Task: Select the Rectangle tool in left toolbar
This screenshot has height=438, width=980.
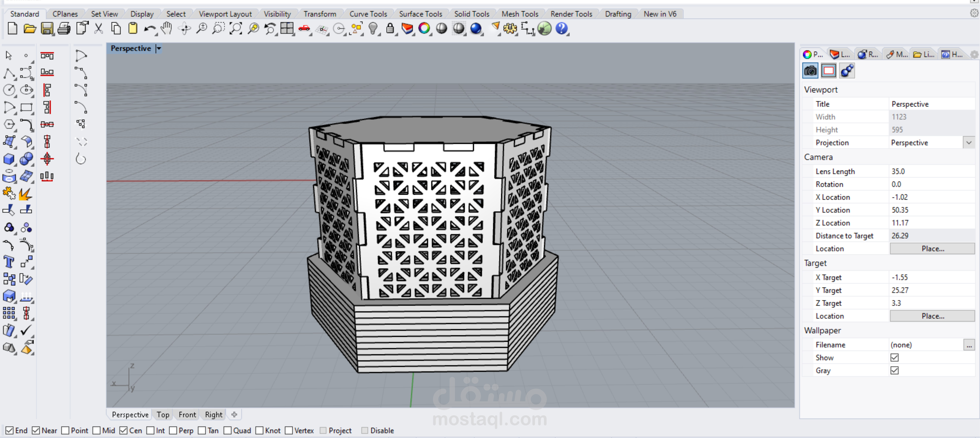Action: tap(26, 108)
